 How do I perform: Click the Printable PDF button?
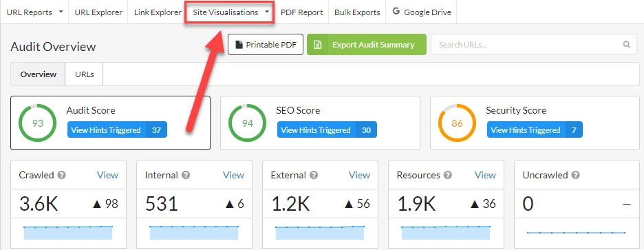(x=266, y=44)
